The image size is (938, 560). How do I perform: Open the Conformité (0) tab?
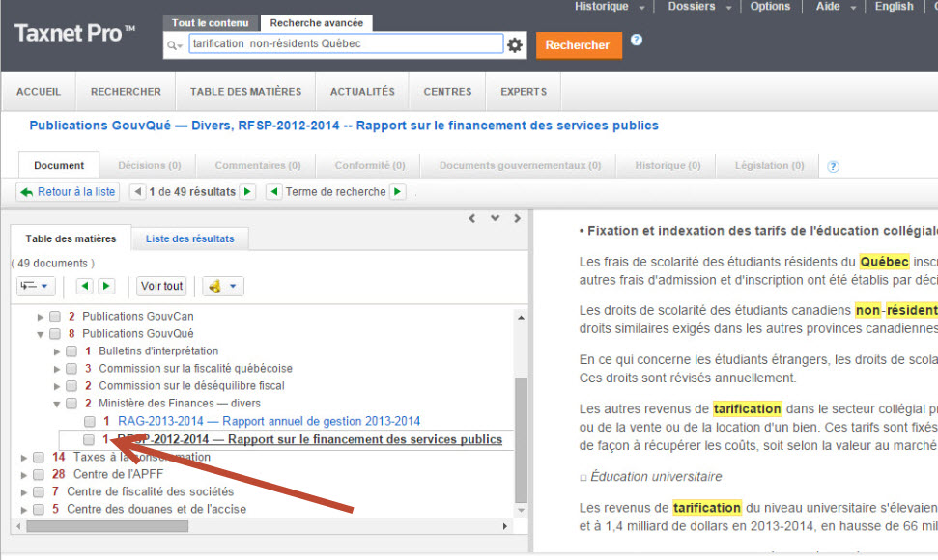pyautogui.click(x=370, y=165)
